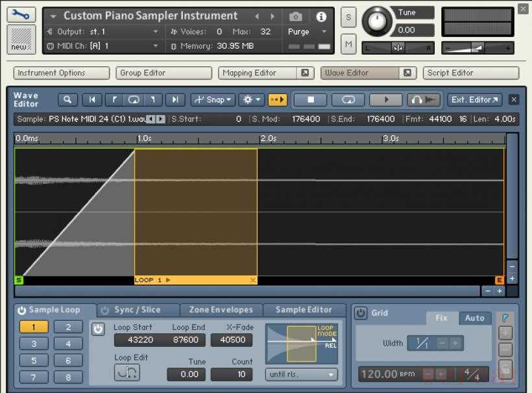Click the wrench edit mode icon
Image resolution: width=532 pixels, height=393 pixels.
[21, 15]
